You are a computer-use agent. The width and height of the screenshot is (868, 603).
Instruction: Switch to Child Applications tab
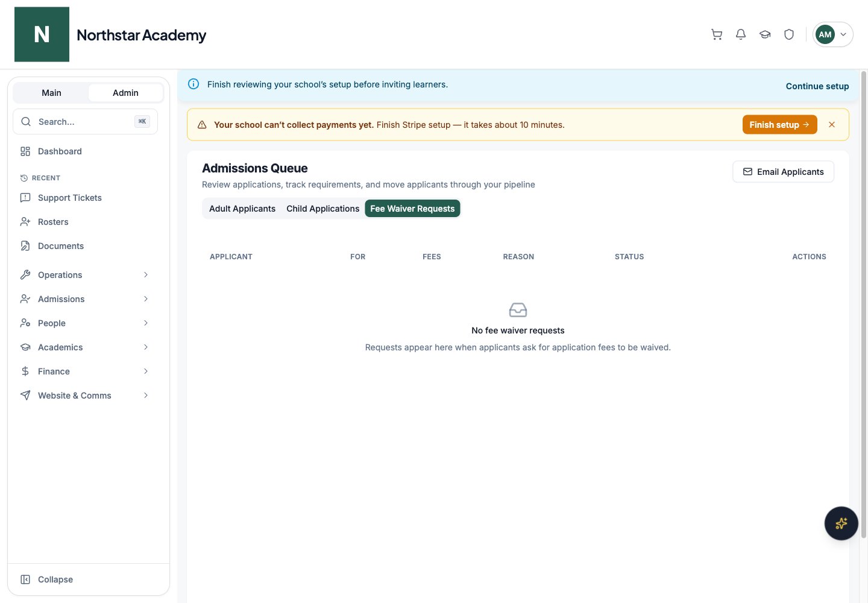[322, 209]
